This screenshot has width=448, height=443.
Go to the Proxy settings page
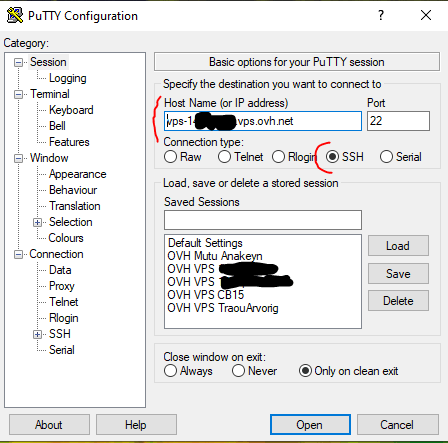pyautogui.click(x=62, y=286)
